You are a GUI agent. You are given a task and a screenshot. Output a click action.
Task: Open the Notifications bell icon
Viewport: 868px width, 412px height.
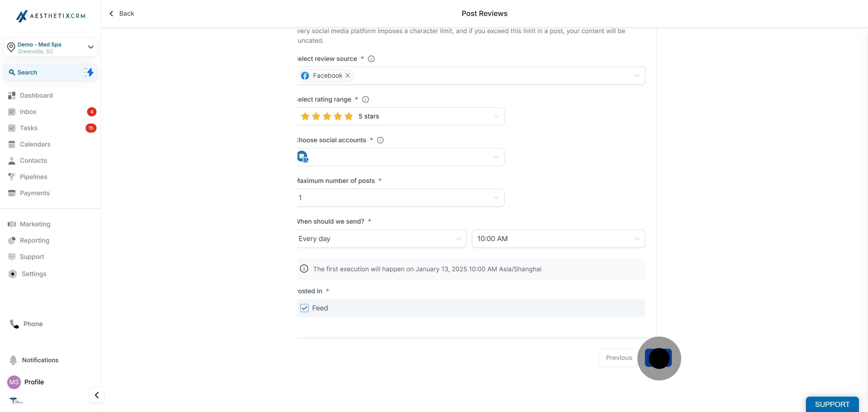click(13, 360)
